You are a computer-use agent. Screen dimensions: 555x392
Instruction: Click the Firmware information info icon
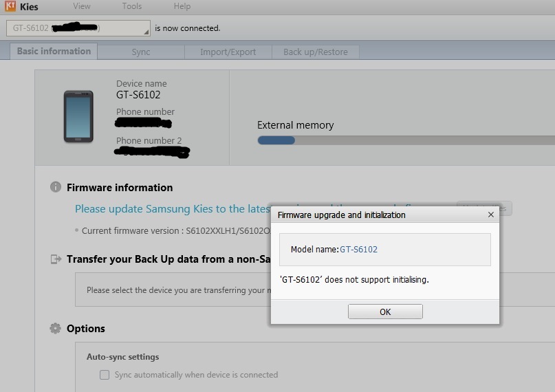pos(56,187)
